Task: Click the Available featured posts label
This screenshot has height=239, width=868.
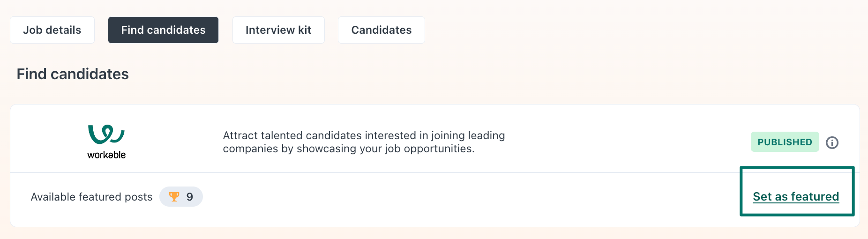Action: pyautogui.click(x=91, y=197)
